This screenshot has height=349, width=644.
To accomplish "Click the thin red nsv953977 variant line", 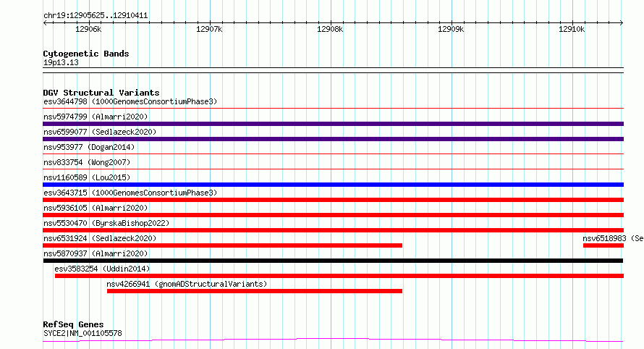I will pos(333,154).
